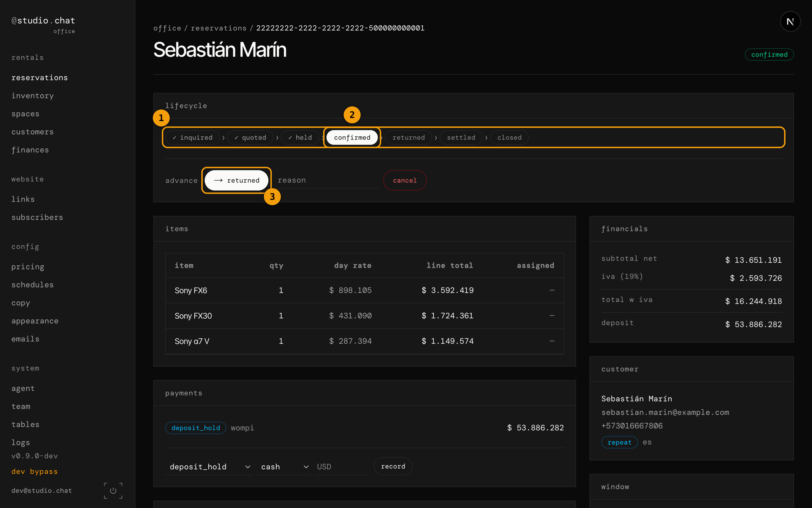
Task: Click the red cancel button
Action: (405, 180)
